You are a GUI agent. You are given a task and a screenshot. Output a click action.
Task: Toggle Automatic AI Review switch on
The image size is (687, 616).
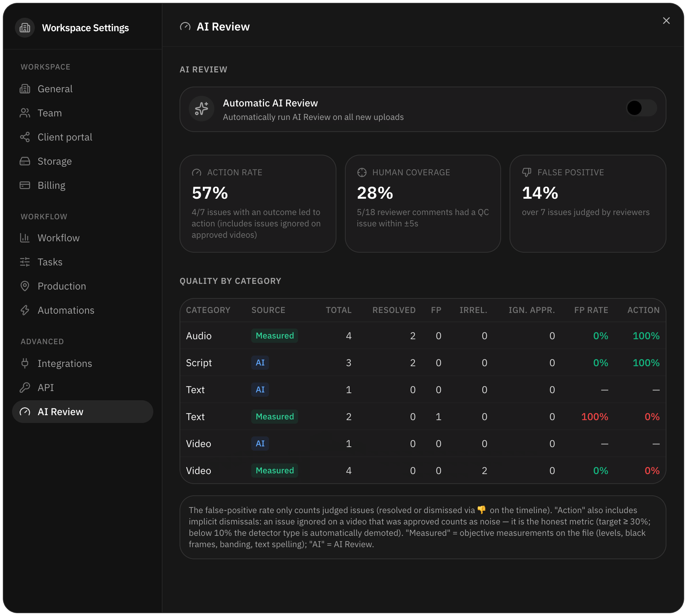[x=641, y=108]
